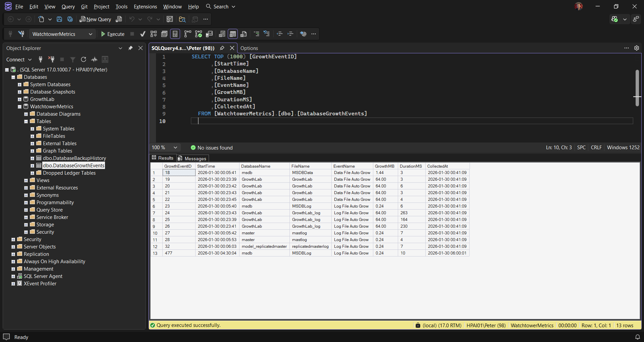The height and width of the screenshot is (342, 644).
Task: Click the Display Estimated Execution Plan icon
Action: (x=154, y=34)
